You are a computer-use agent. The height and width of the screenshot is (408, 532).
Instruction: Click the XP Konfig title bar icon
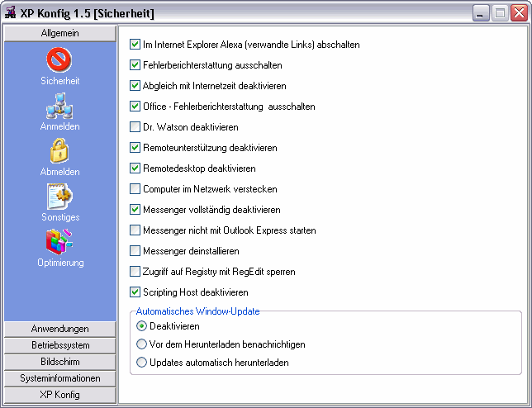(11, 13)
